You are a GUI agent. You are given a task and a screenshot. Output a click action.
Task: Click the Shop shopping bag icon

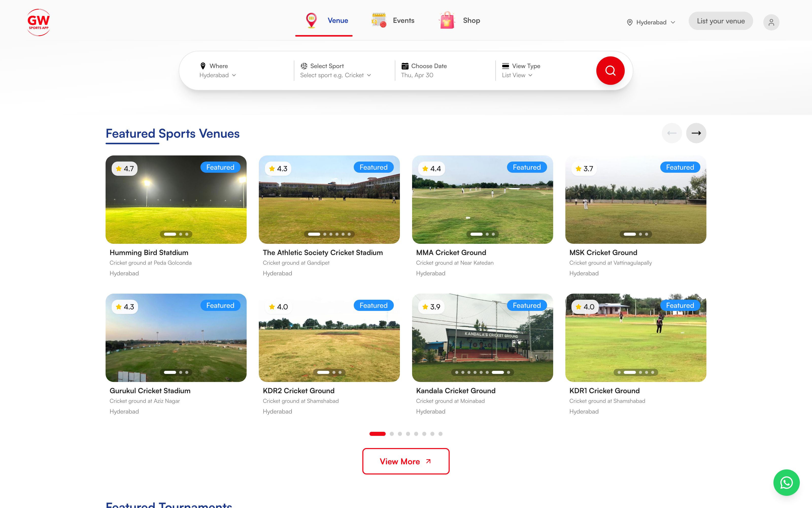(x=447, y=20)
